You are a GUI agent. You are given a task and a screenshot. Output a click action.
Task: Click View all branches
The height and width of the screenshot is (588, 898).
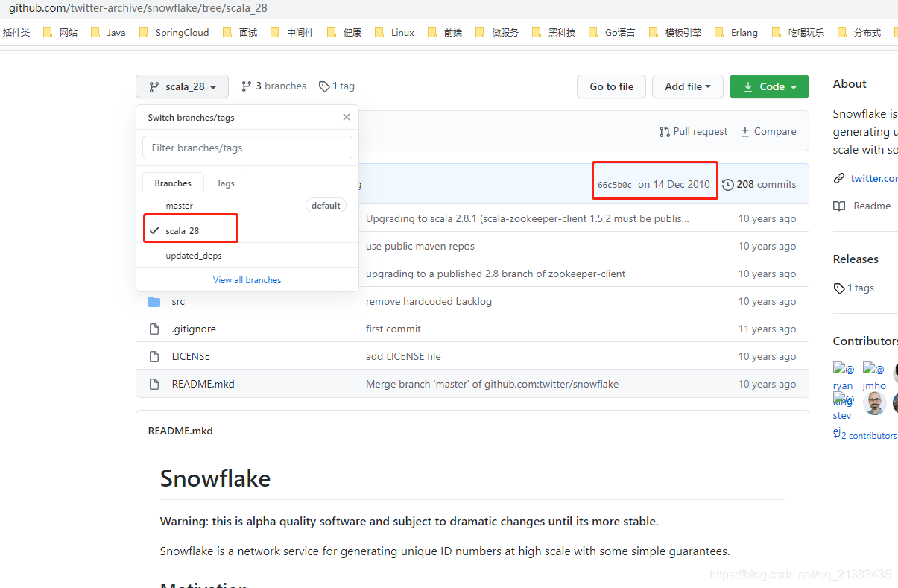247,280
